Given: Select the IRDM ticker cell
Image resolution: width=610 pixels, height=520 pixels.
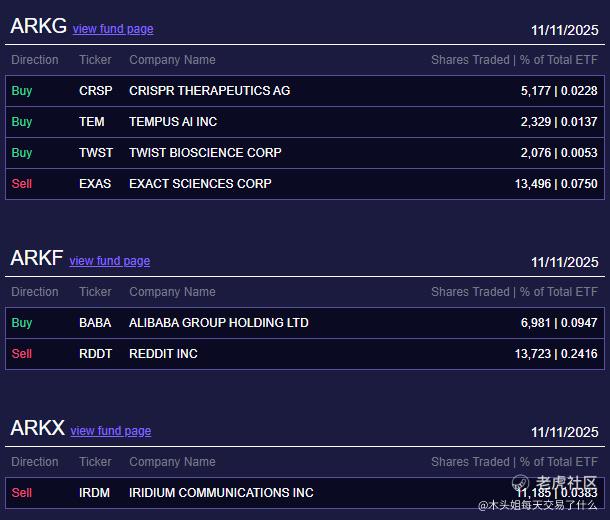Looking at the screenshot, I should [95, 493].
